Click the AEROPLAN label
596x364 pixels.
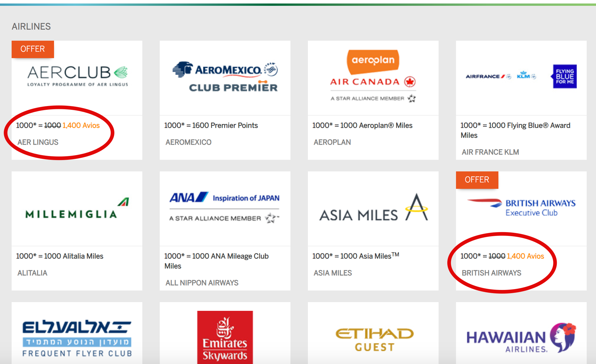tap(332, 142)
